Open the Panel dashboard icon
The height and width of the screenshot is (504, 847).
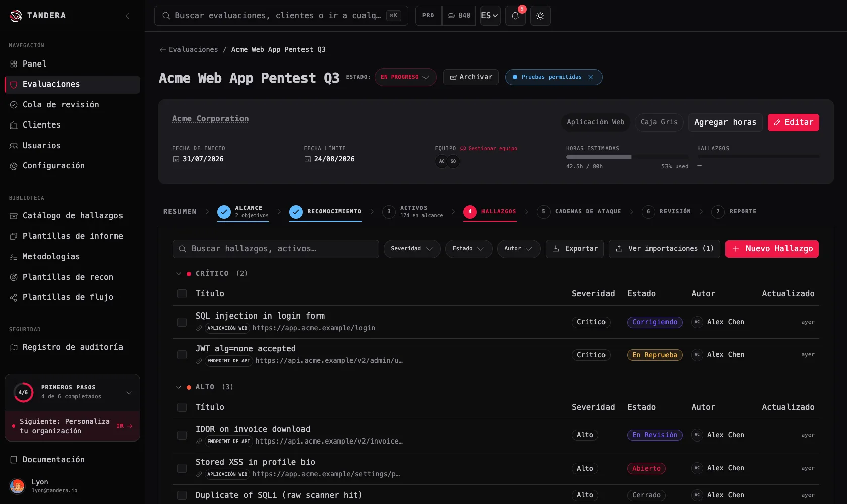(x=14, y=64)
